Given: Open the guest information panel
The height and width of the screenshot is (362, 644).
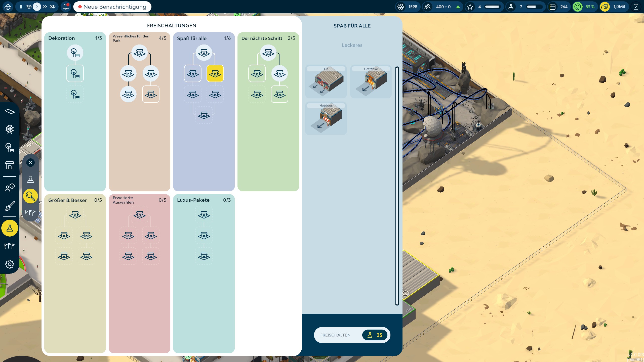Looking at the screenshot, I should (10, 188).
